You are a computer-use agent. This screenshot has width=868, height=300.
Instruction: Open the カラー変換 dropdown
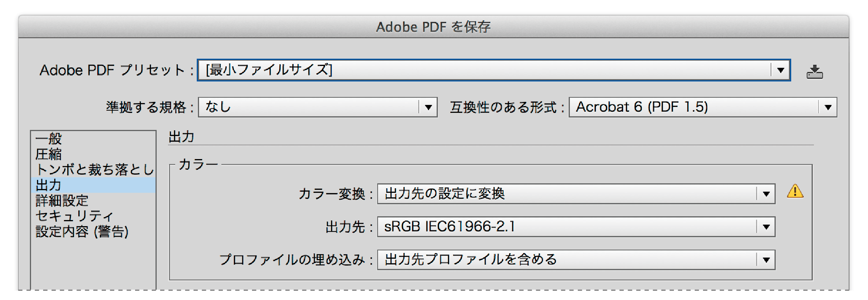click(x=576, y=194)
